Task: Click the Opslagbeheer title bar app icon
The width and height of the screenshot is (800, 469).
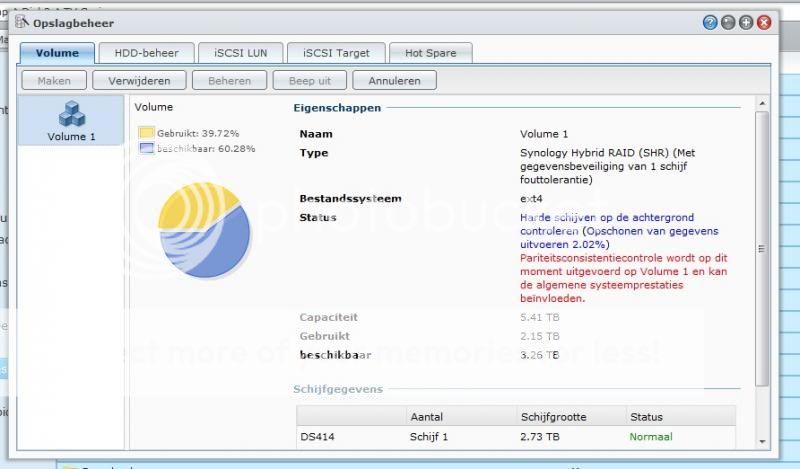Action: (x=21, y=23)
